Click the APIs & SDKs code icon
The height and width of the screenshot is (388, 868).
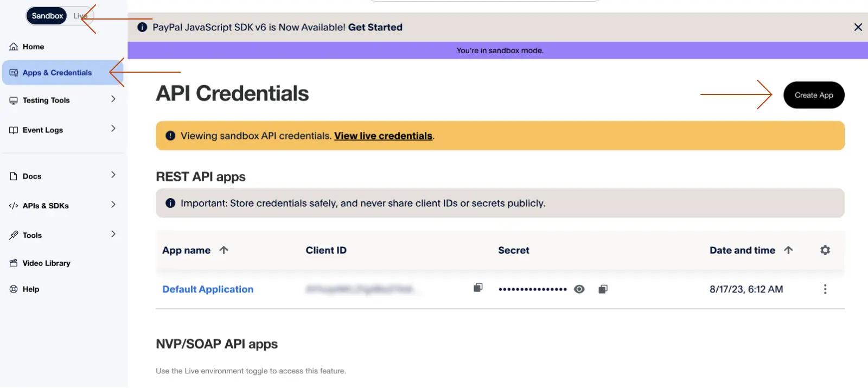click(14, 206)
